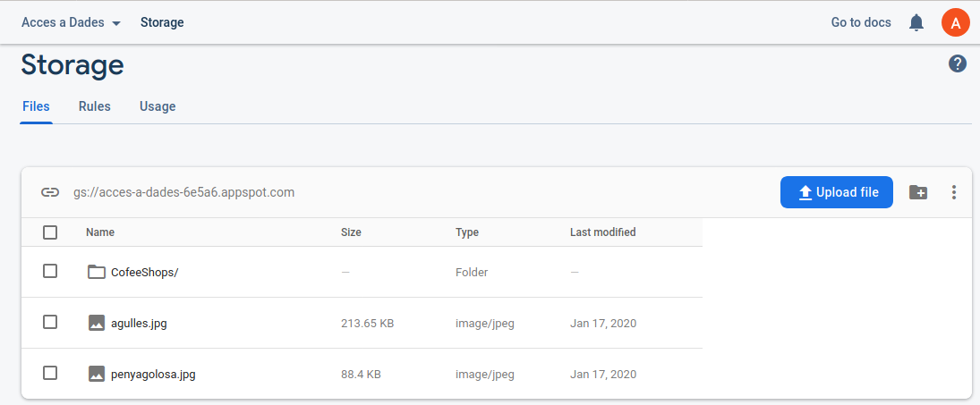Switch to the Rules tab
This screenshot has height=405, width=980.
tap(94, 106)
